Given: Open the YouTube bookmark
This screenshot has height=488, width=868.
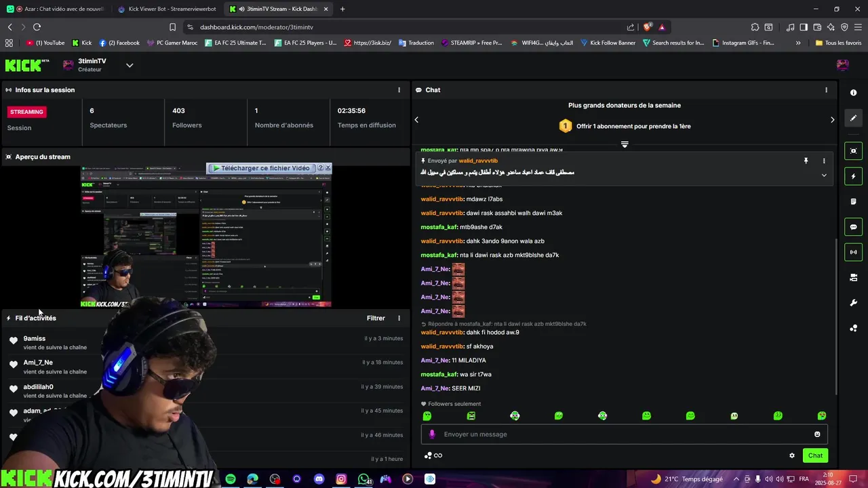Looking at the screenshot, I should point(45,43).
